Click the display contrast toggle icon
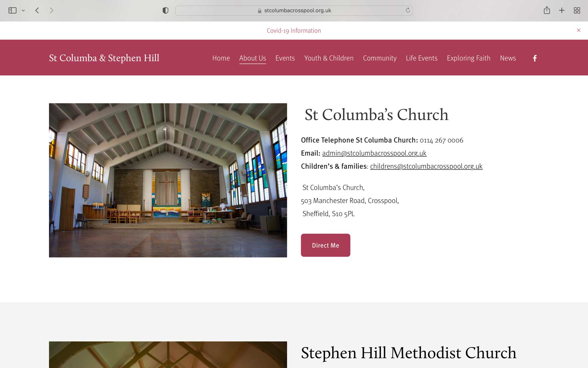588x368 pixels. click(x=165, y=10)
